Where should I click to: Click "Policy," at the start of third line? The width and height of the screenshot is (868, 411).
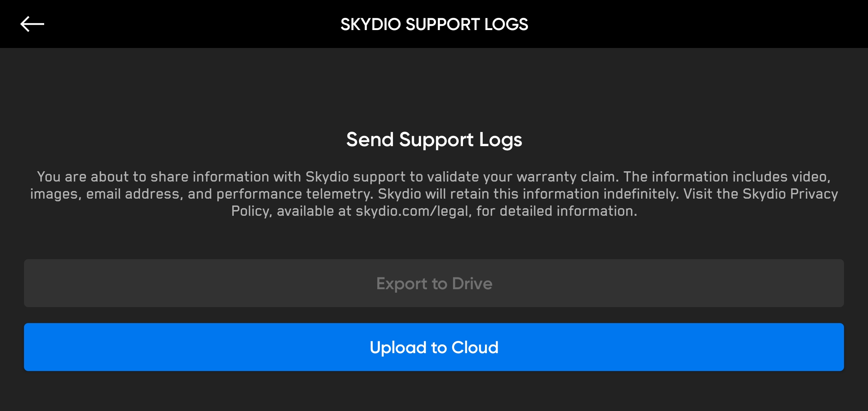(x=252, y=211)
